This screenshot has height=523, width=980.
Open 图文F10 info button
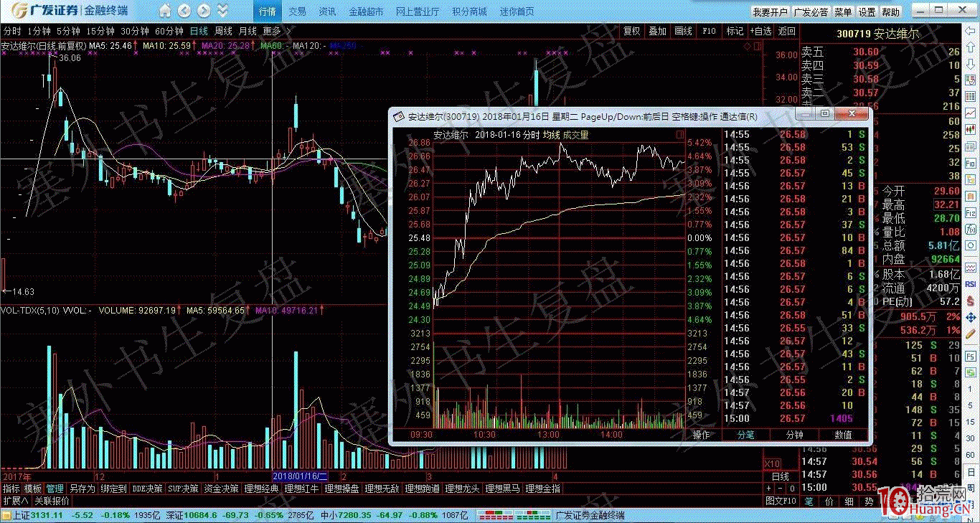(781, 501)
